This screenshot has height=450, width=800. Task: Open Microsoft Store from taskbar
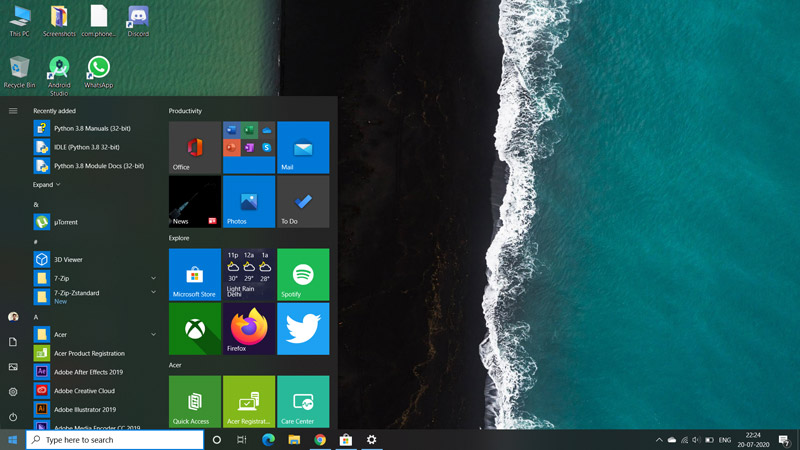tap(346, 440)
